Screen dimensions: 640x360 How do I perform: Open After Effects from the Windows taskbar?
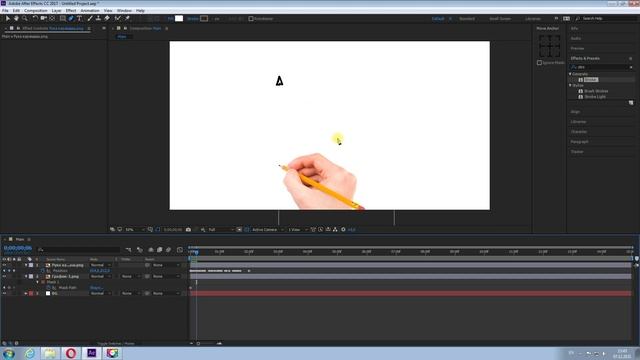point(92,353)
